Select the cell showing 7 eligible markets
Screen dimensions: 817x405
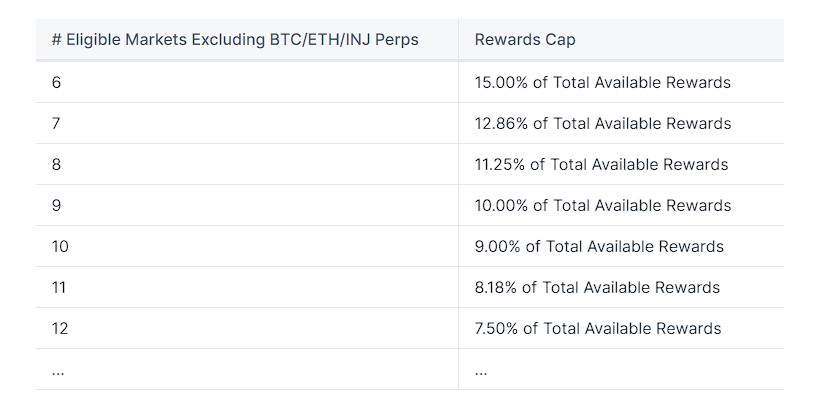(x=57, y=123)
